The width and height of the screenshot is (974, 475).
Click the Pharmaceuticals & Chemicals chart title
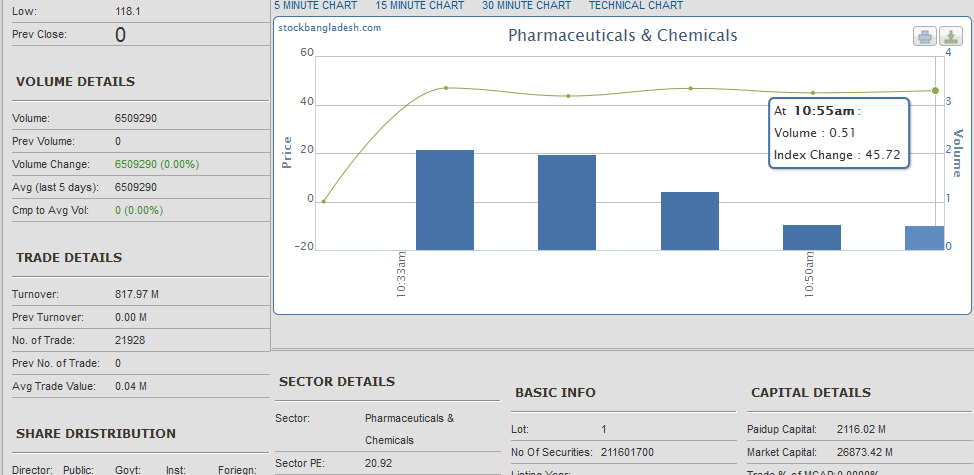pyautogui.click(x=622, y=36)
